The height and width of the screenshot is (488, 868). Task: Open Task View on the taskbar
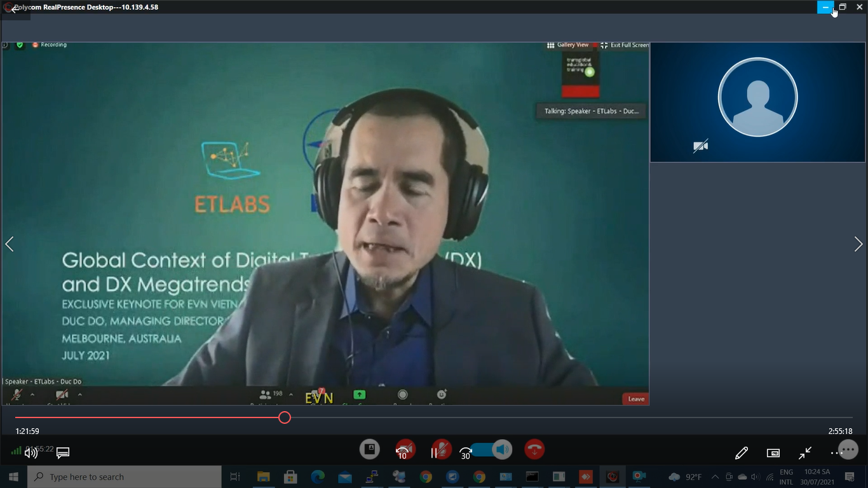pos(234,477)
